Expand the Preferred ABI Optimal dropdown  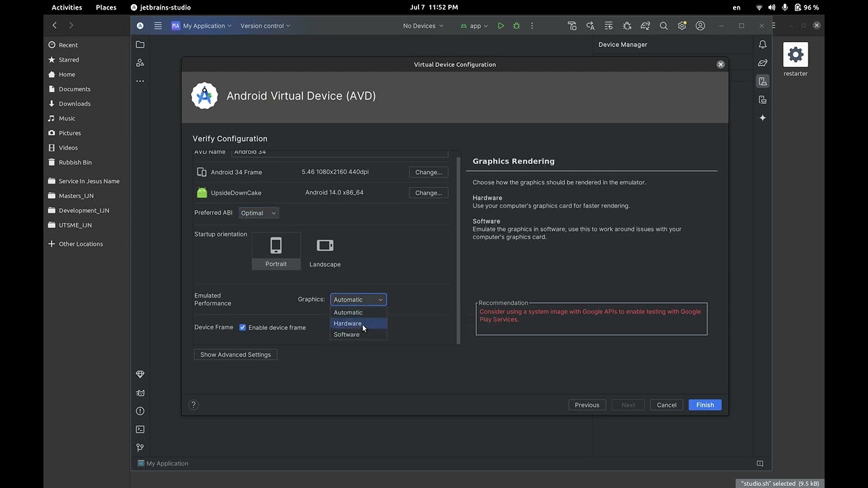[x=258, y=213]
